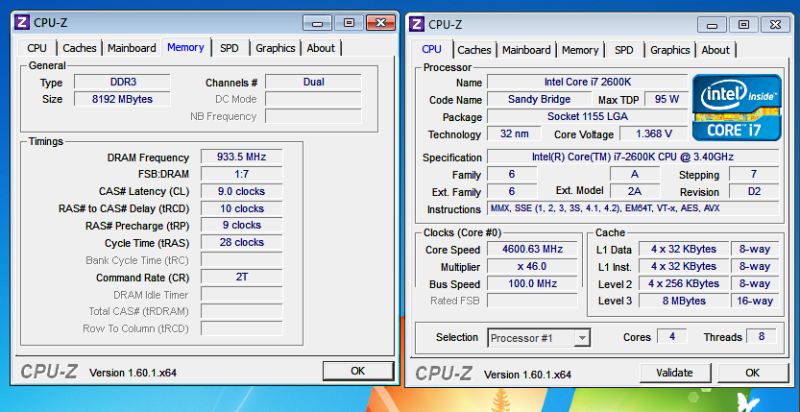This screenshot has width=800, height=412.
Task: Open the SPD tab in the left window
Action: pyautogui.click(x=229, y=48)
